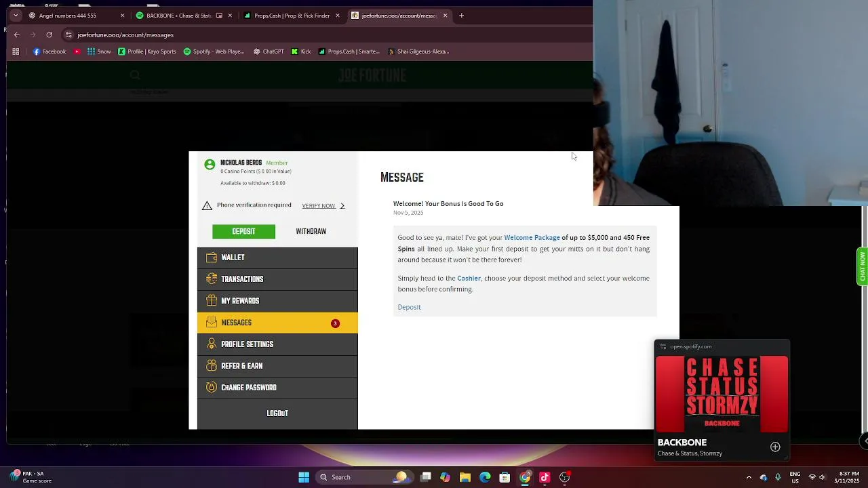Open the Facebook bookmark
The image size is (868, 488).
tap(50, 52)
